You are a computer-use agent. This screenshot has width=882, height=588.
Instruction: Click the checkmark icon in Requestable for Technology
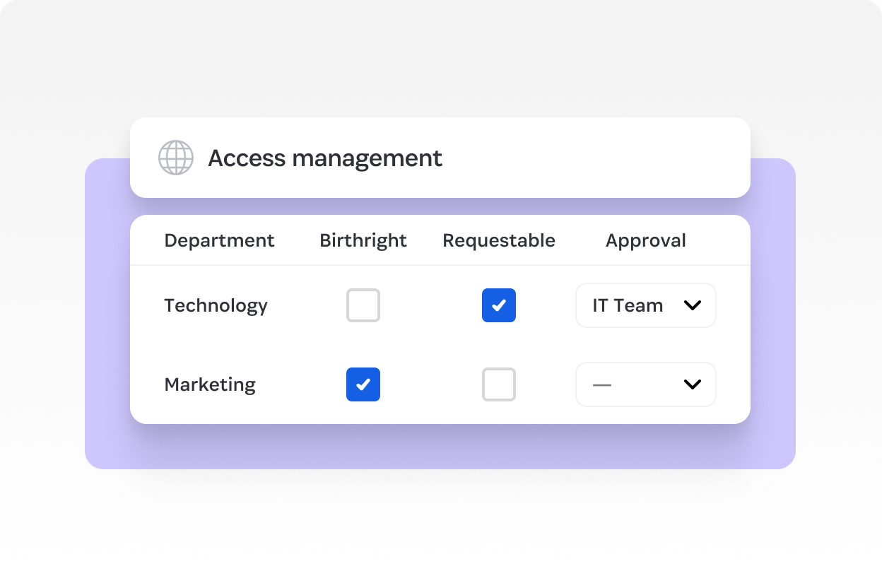[x=499, y=305]
